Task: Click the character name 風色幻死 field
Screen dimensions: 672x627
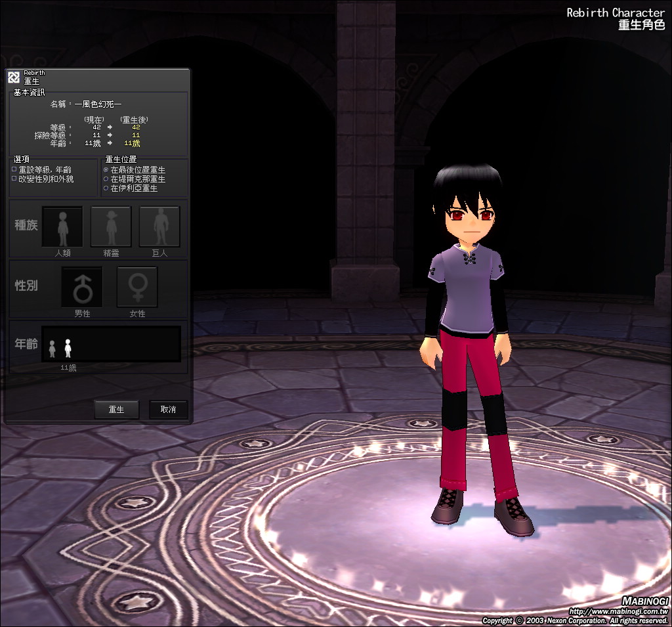Action: click(x=98, y=104)
